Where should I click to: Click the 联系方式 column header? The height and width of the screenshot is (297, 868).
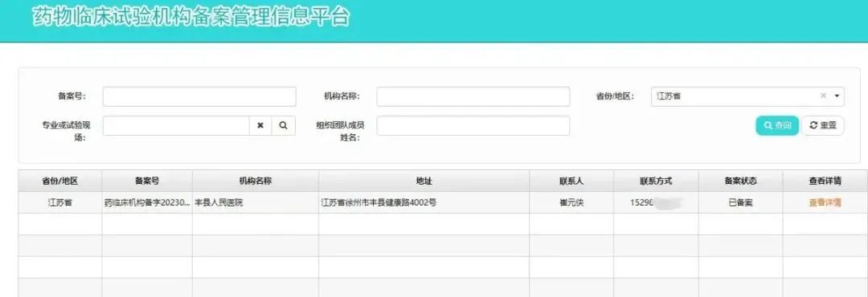[656, 181]
